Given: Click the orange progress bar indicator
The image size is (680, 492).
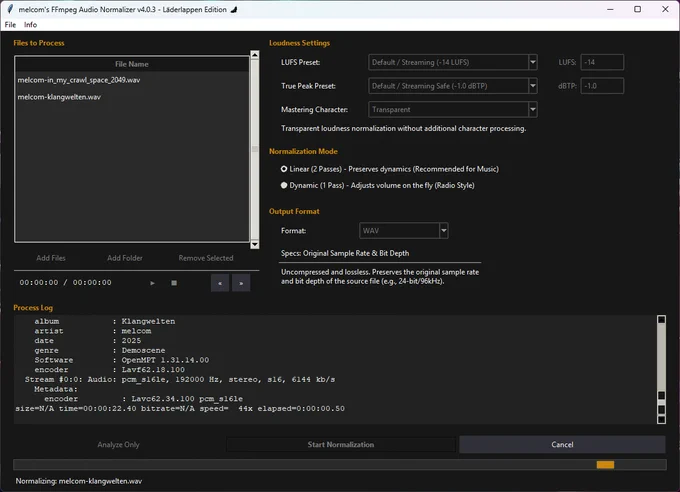Looking at the screenshot, I should point(605,465).
